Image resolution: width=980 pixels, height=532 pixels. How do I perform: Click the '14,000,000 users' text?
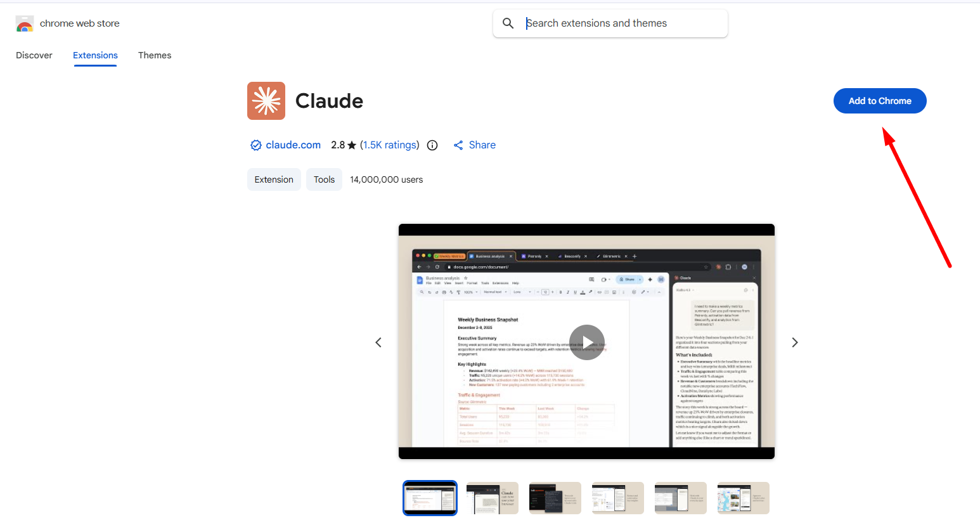(x=387, y=179)
